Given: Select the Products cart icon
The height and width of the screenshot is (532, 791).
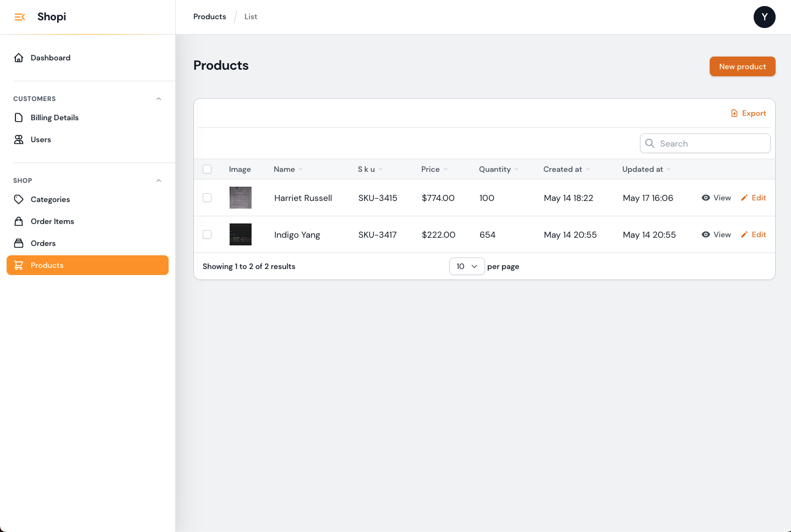Looking at the screenshot, I should pyautogui.click(x=19, y=265).
